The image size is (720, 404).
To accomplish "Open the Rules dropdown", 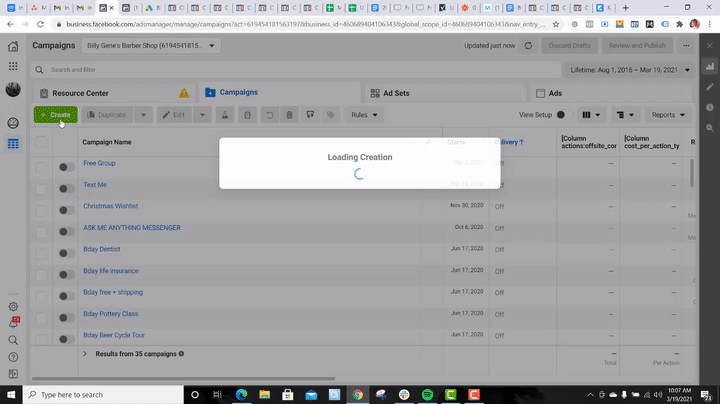I will click(x=364, y=115).
